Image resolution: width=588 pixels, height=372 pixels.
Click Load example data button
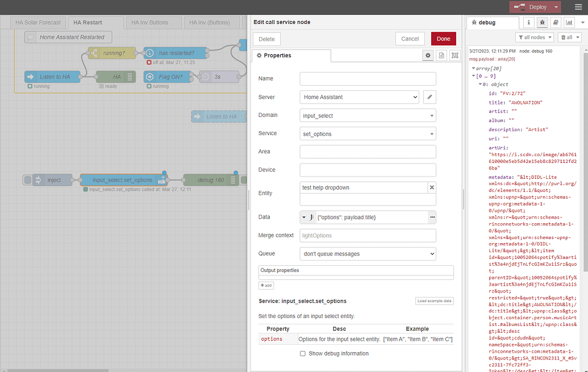[434, 301]
